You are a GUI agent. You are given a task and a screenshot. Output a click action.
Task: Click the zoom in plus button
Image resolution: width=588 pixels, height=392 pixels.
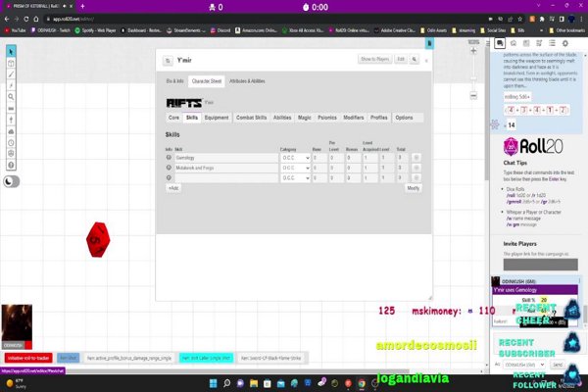473,51
